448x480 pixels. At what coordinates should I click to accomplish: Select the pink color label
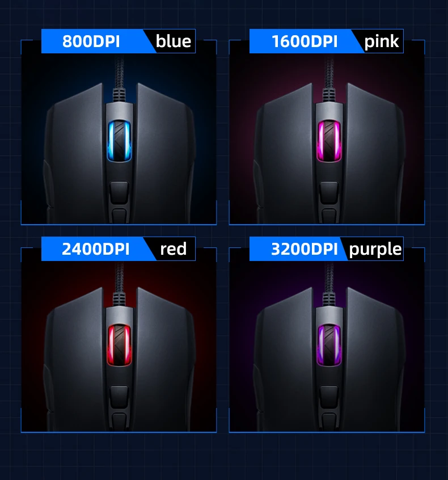[x=382, y=41]
